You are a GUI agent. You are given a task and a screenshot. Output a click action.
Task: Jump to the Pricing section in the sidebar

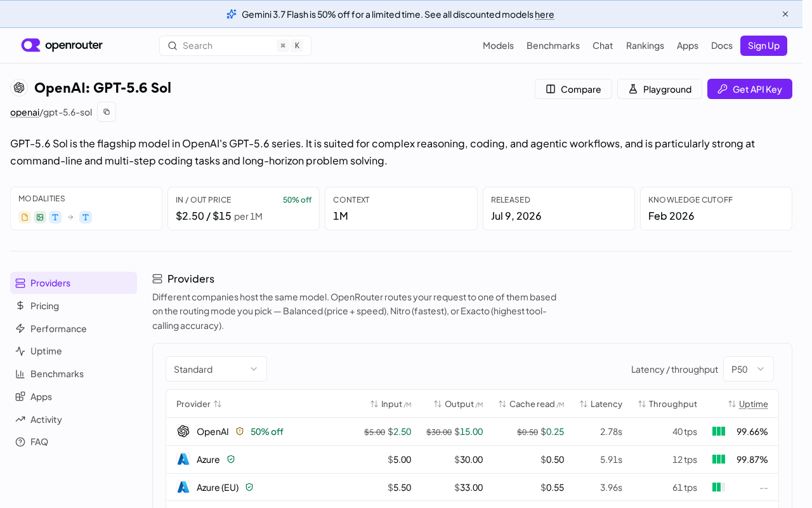[x=74, y=306]
